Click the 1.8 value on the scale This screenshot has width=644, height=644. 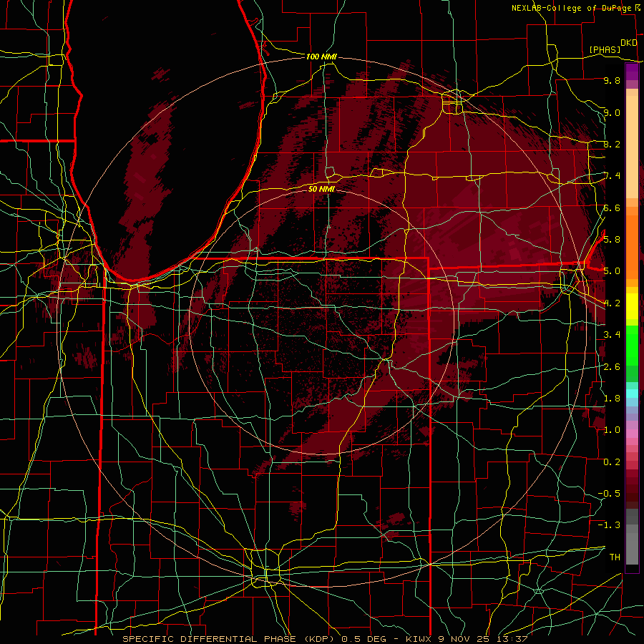click(x=612, y=399)
